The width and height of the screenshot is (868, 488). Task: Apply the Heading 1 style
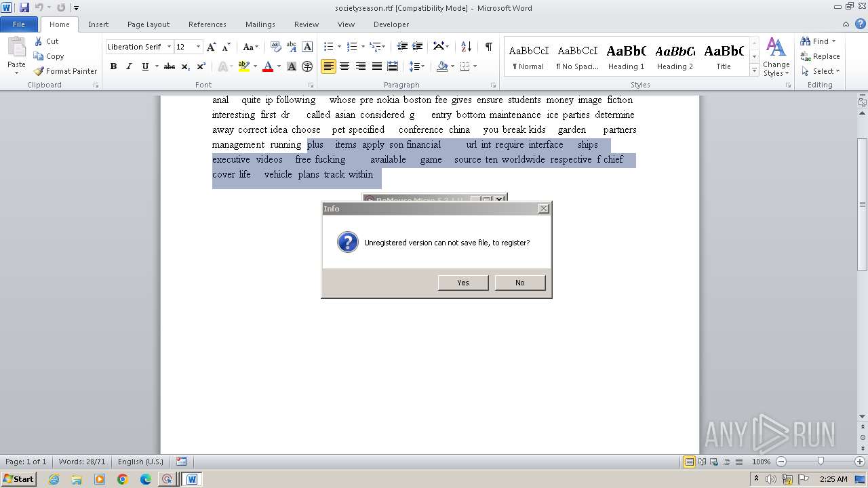tap(626, 57)
